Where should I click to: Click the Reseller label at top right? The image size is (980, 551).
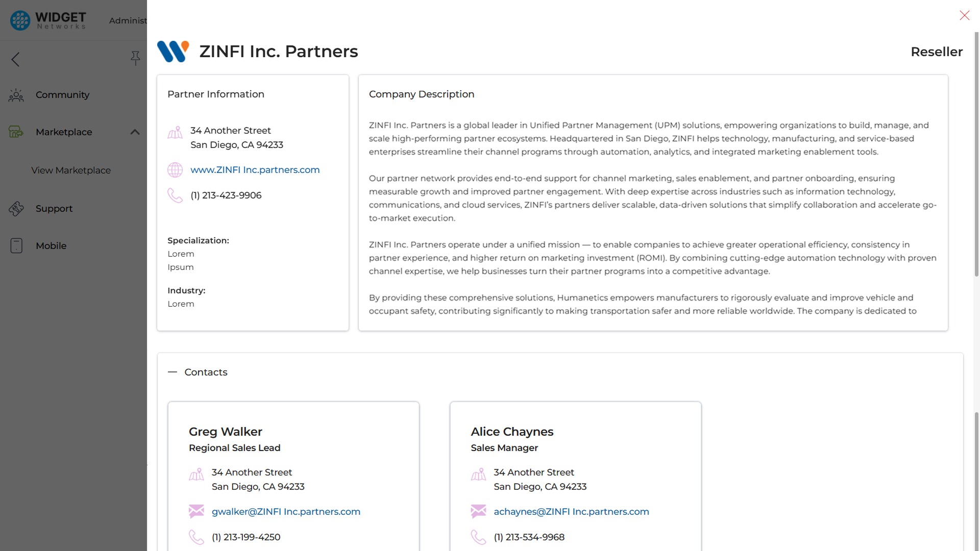(937, 52)
